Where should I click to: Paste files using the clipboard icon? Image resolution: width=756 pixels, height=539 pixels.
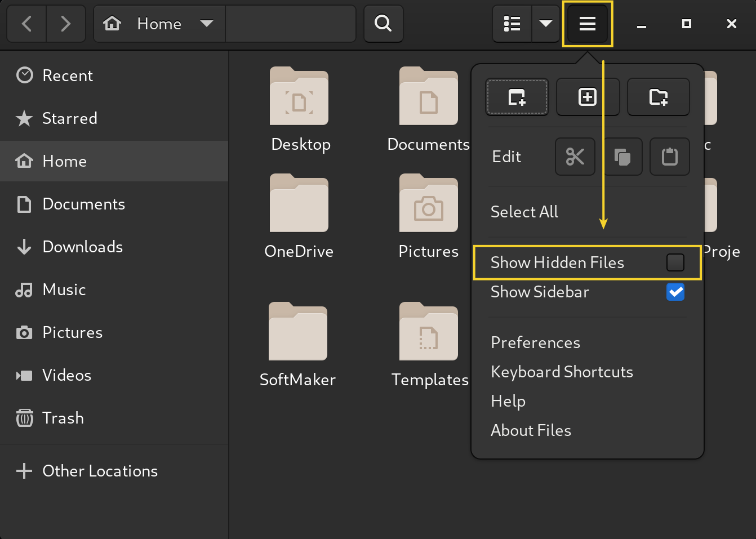[x=669, y=157]
